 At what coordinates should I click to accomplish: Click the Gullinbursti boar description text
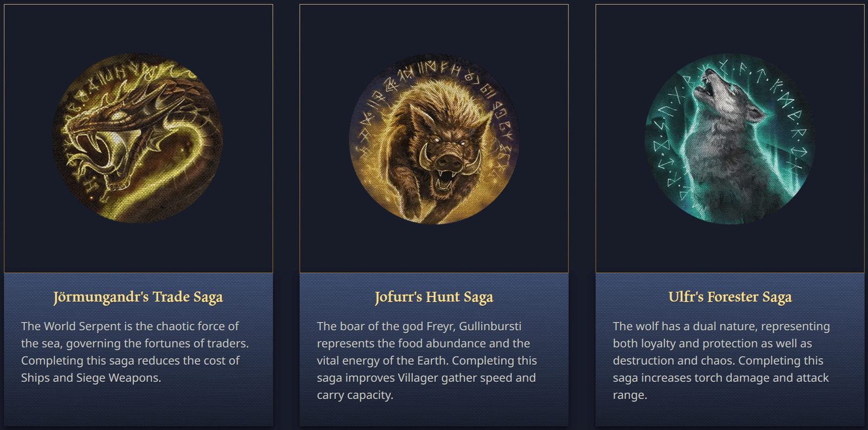426,361
